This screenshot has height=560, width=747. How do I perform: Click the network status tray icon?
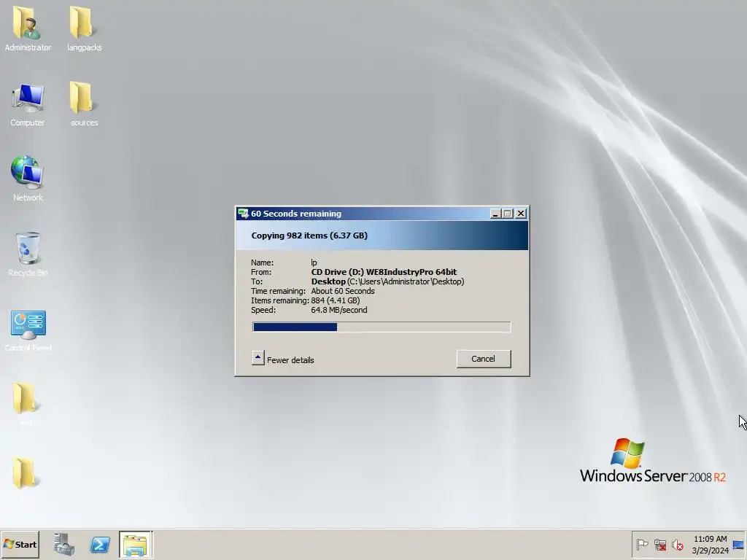(x=659, y=544)
